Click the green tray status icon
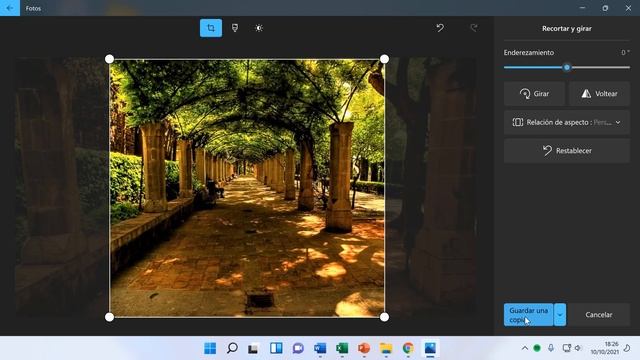Screen dimensions: 640x360 [537, 348]
